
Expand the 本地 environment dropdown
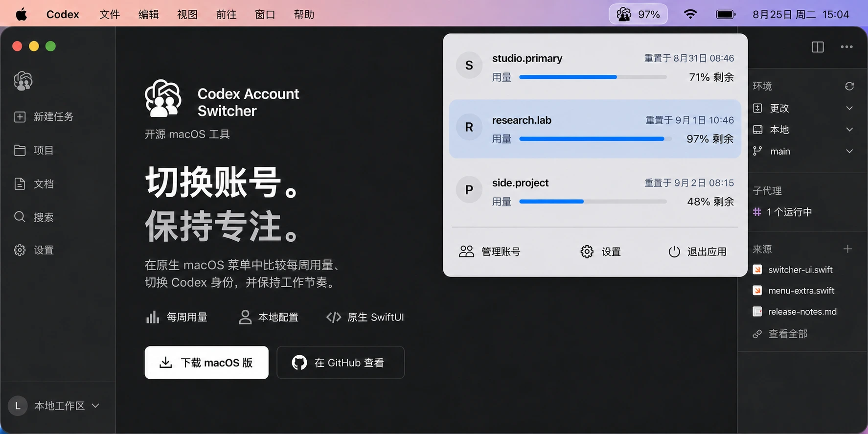pyautogui.click(x=849, y=130)
